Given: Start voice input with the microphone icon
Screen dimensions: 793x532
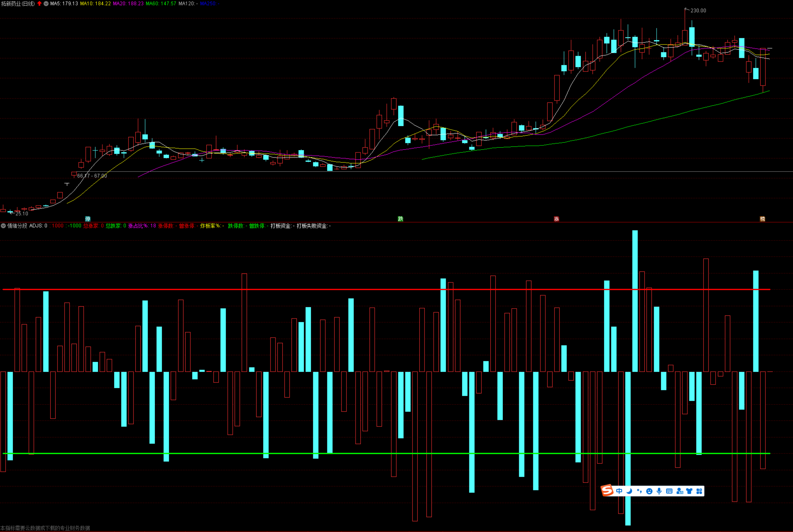Looking at the screenshot, I should coord(659,491).
